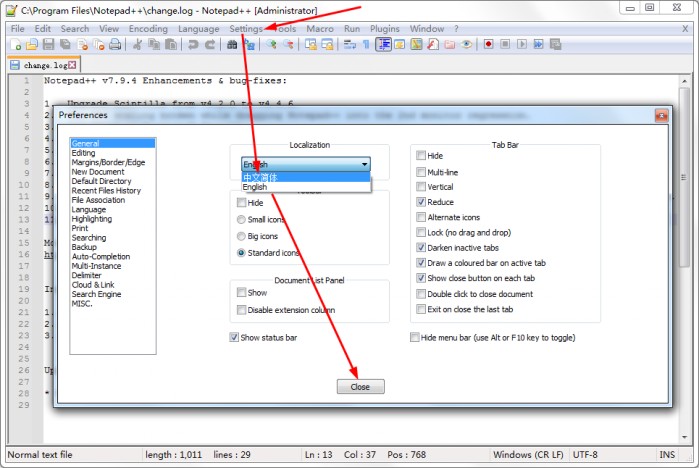
Task: Open the Language menu
Action: pos(199,29)
